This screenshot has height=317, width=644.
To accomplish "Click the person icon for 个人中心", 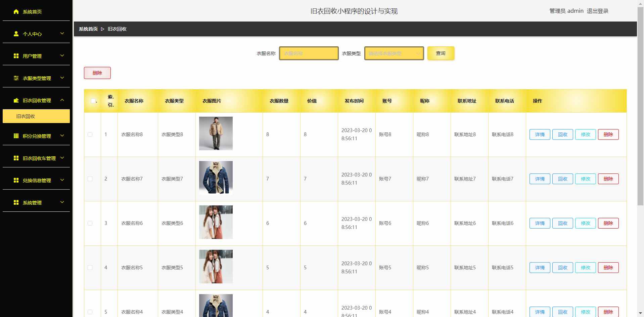I will coord(16,34).
